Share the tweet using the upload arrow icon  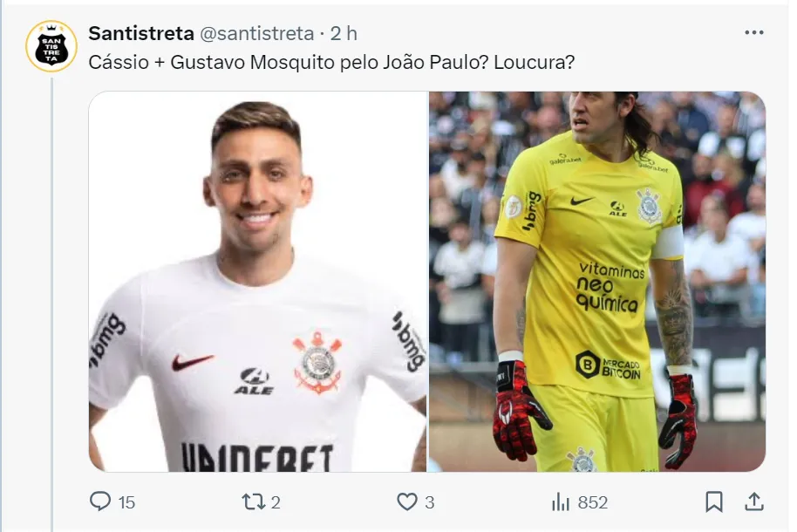click(x=754, y=502)
